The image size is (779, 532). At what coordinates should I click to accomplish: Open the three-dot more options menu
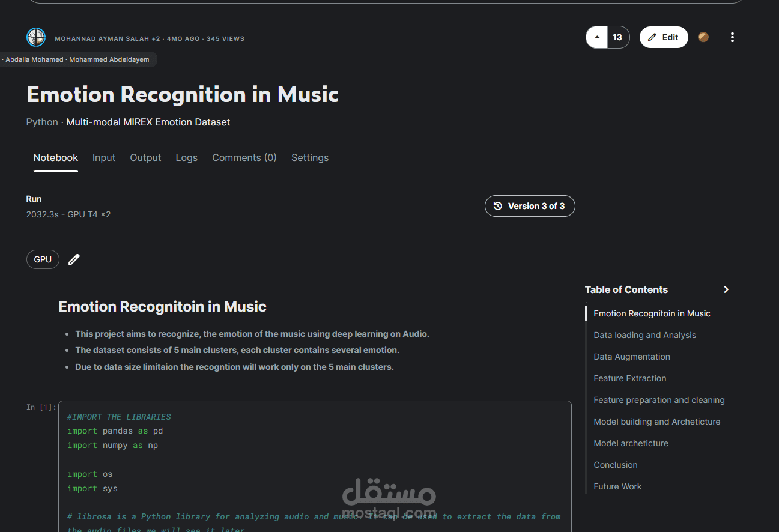[x=732, y=37]
